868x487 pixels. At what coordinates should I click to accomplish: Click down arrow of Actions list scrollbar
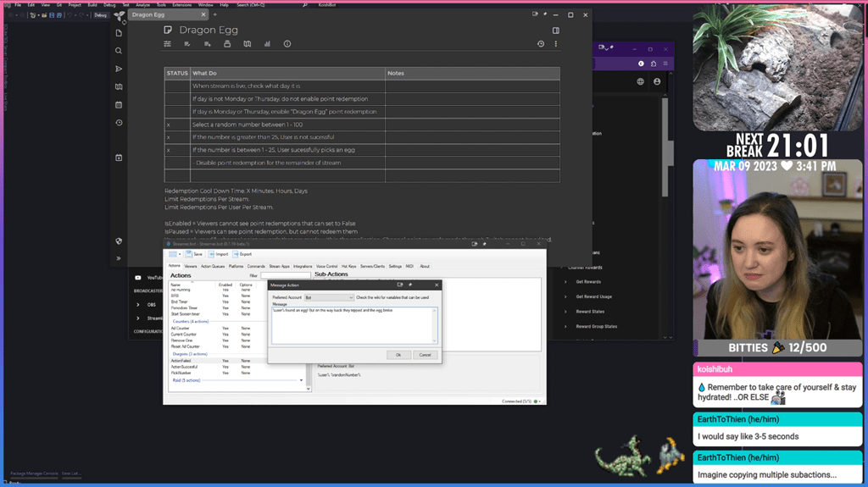point(309,389)
